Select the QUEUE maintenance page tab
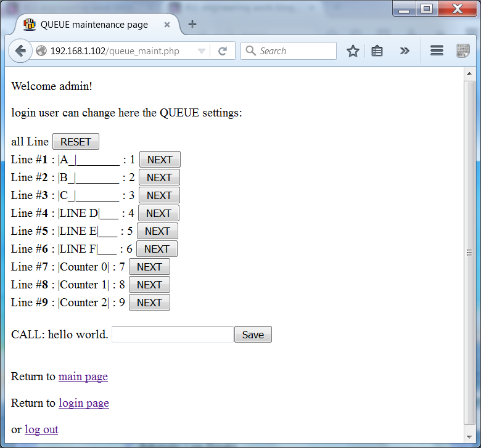 94,25
